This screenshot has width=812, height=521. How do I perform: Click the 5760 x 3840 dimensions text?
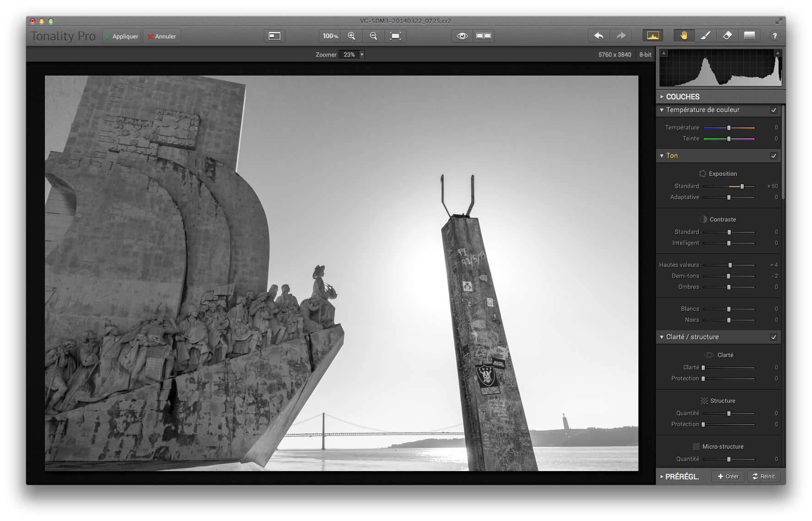615,54
